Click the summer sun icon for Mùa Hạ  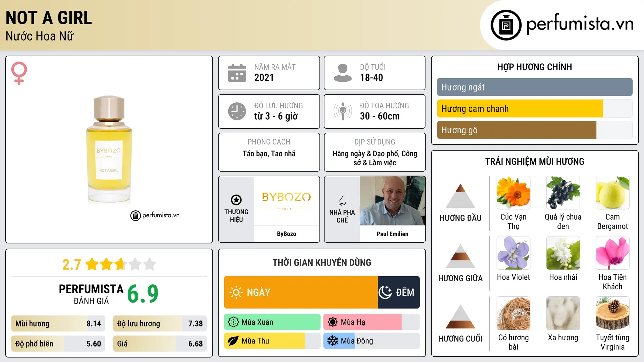coord(333,322)
